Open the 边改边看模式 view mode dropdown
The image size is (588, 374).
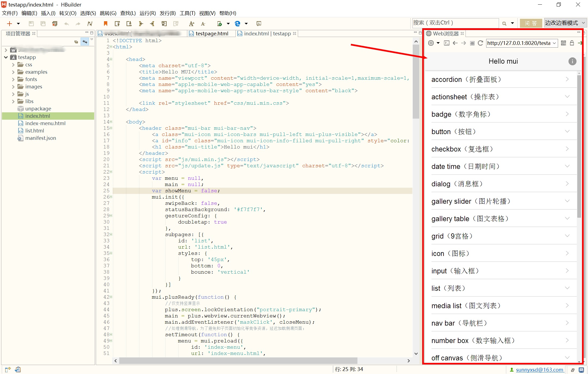[565, 23]
